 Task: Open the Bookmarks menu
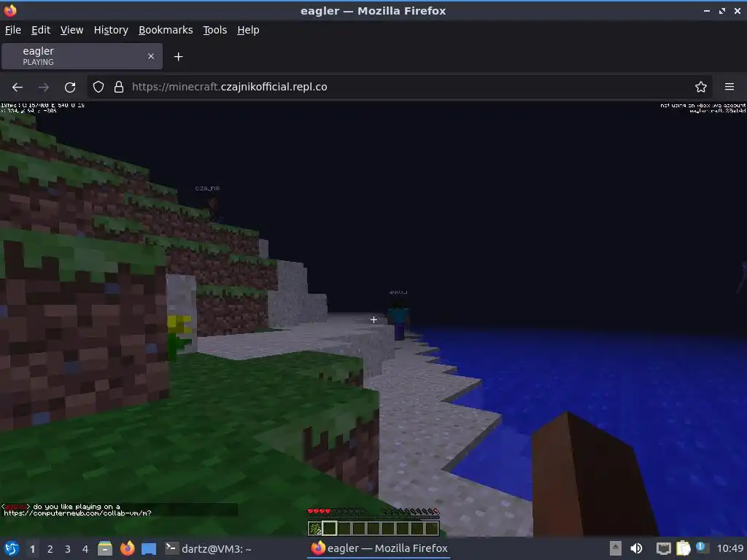(166, 30)
